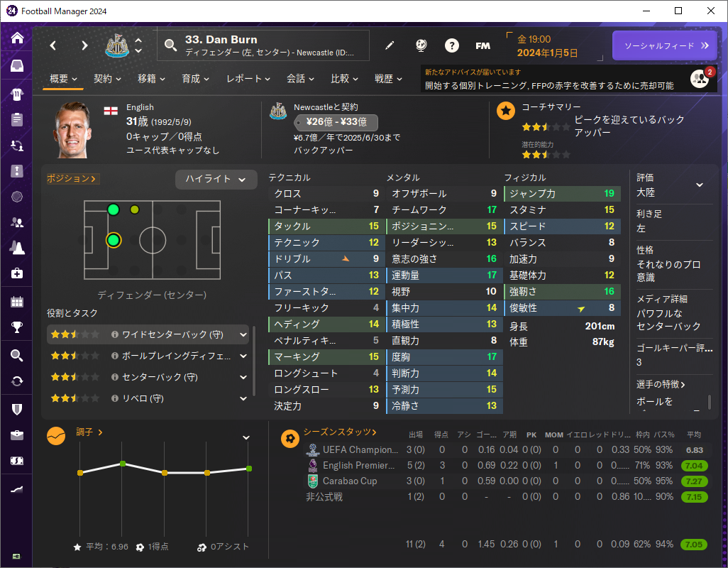
Task: Open the 育成 menu
Action: (195, 79)
